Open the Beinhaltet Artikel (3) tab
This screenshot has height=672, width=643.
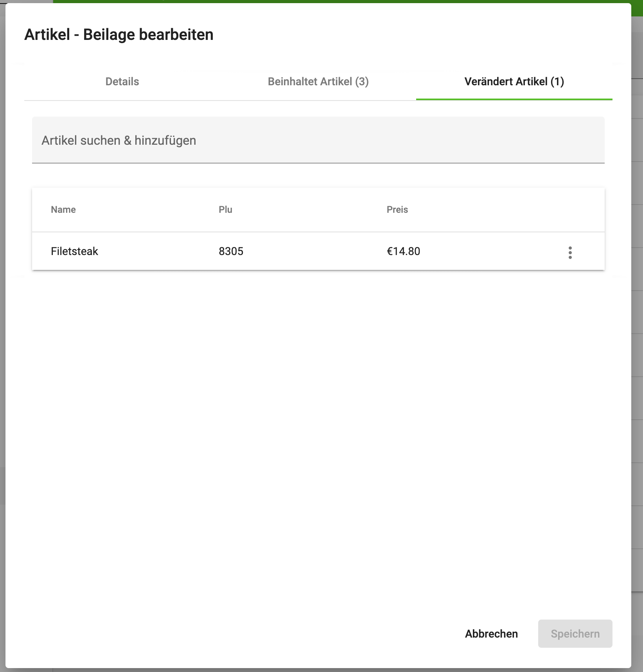(318, 82)
